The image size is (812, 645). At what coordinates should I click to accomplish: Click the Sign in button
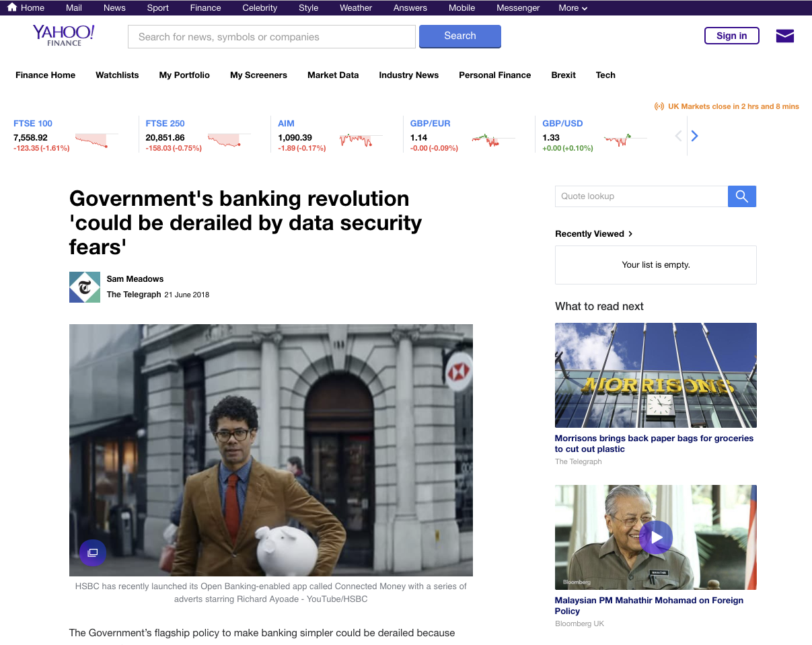(732, 36)
